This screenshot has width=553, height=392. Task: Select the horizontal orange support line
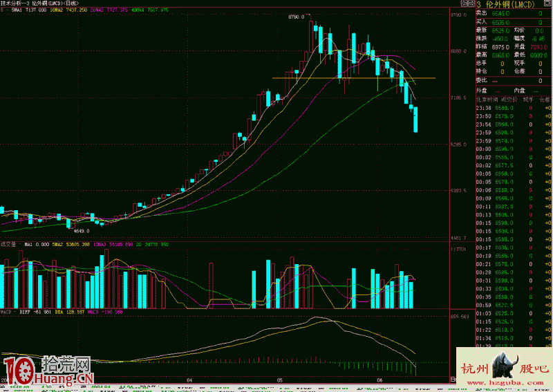pos(354,78)
